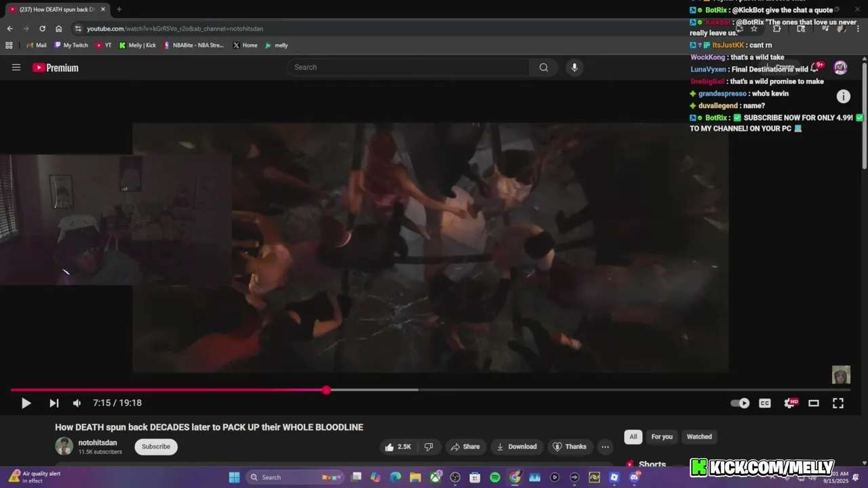868x488 pixels.
Task: Start voice search with microphone
Action: (x=574, y=67)
